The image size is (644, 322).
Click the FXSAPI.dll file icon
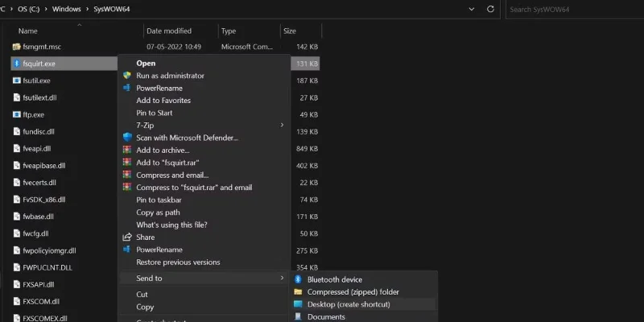[x=16, y=284]
